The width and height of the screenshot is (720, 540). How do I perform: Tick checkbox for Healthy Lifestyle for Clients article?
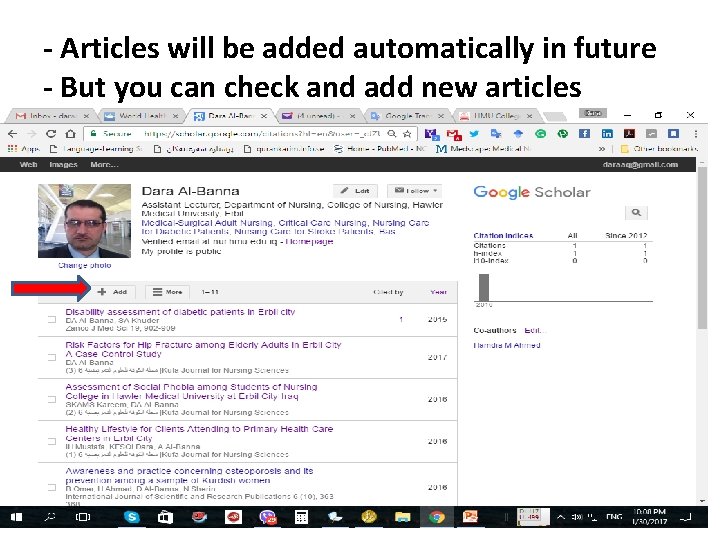pos(52,441)
